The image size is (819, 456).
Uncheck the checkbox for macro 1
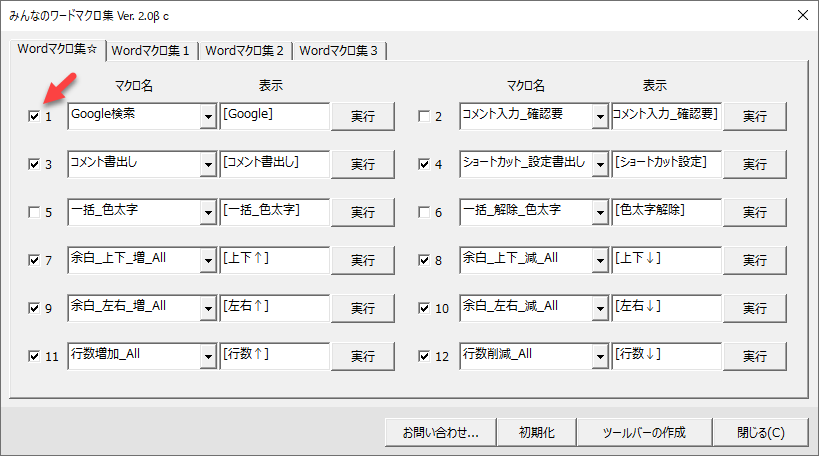tap(34, 117)
